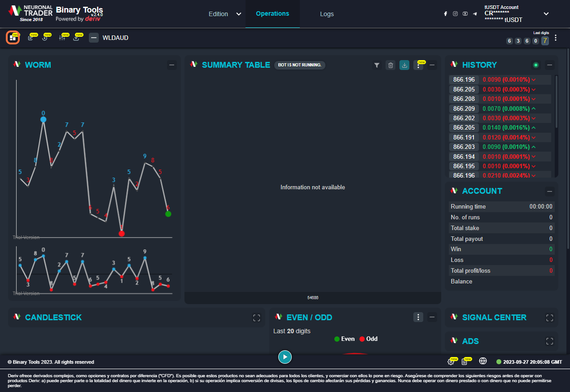This screenshot has height=392, width=570.
Task: Click the round play button at the bottom
Action: tap(285, 357)
